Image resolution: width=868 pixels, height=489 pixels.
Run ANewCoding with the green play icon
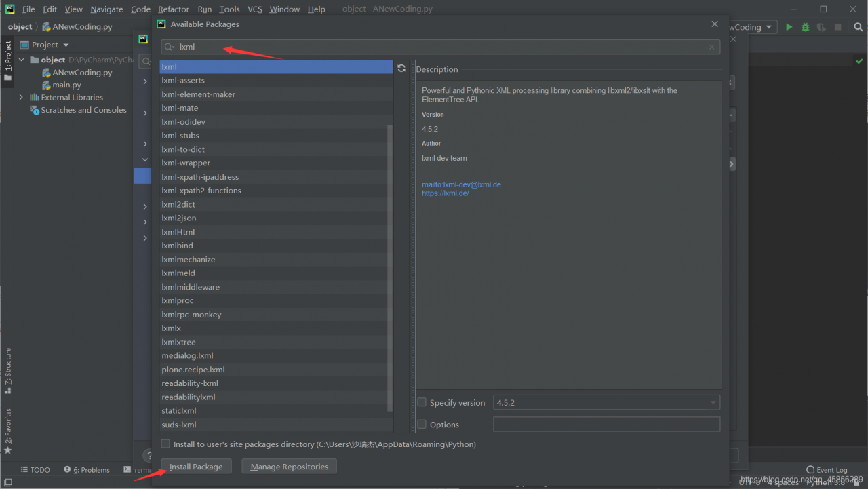coord(789,27)
